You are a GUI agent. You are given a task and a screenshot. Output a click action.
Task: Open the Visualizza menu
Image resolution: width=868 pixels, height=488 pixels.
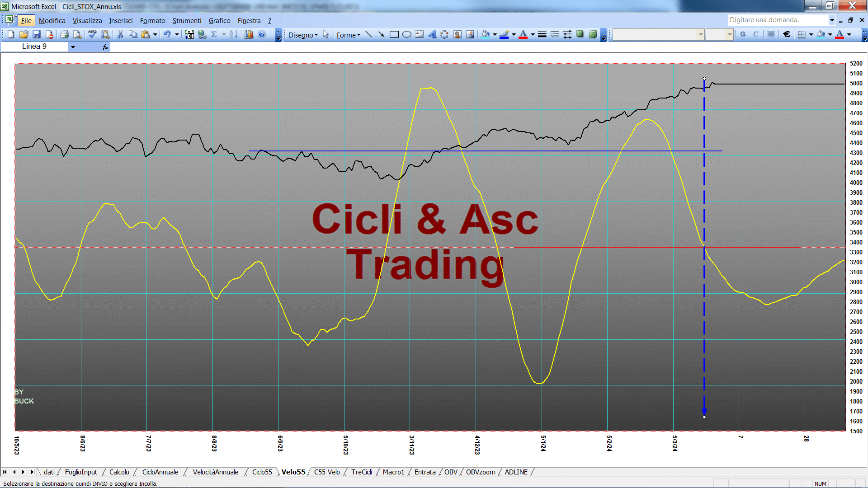pyautogui.click(x=87, y=21)
